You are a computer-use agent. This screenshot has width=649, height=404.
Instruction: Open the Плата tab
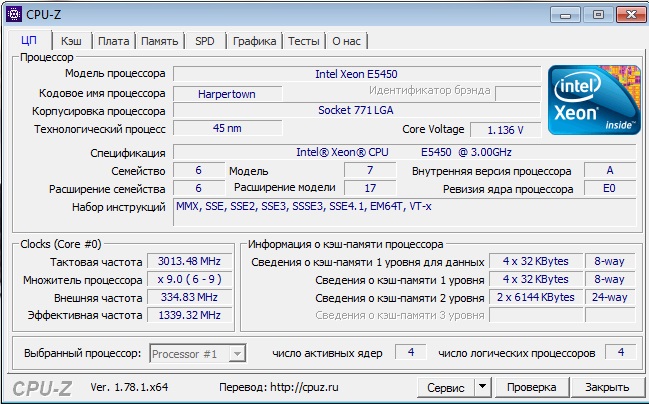(x=113, y=41)
